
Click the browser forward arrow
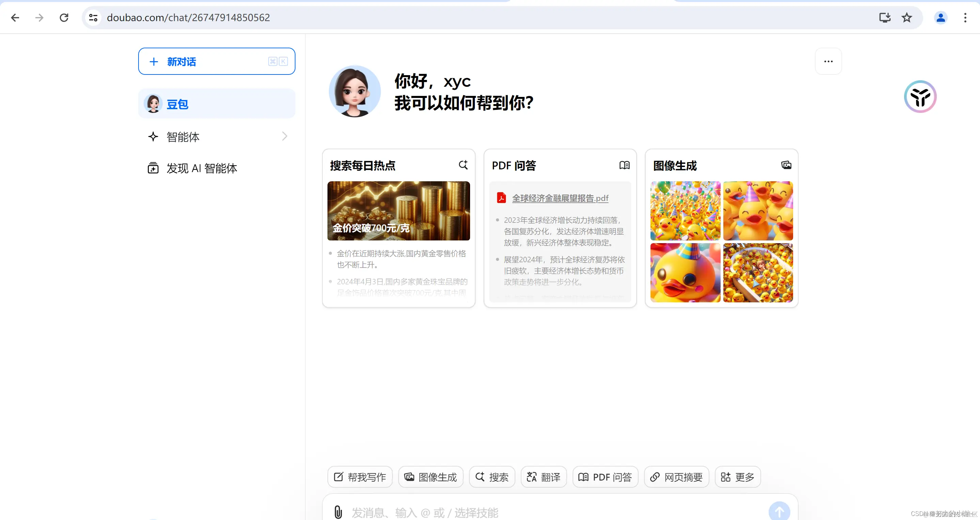pos(39,17)
